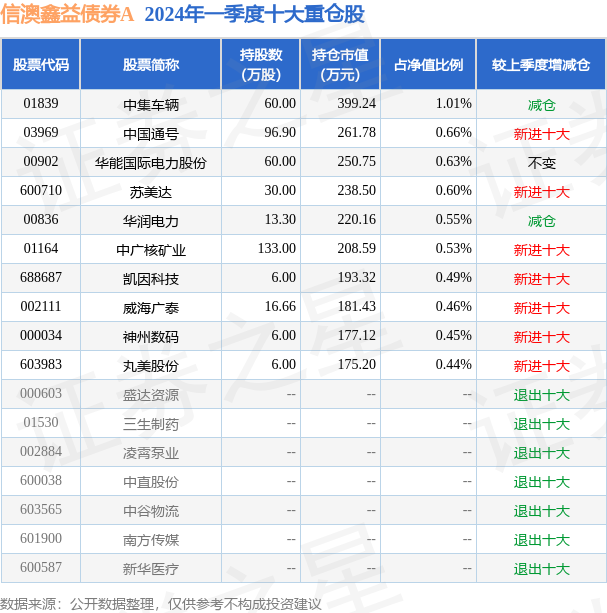Click the 不变 status cell
607x613 pixels.
541,163
